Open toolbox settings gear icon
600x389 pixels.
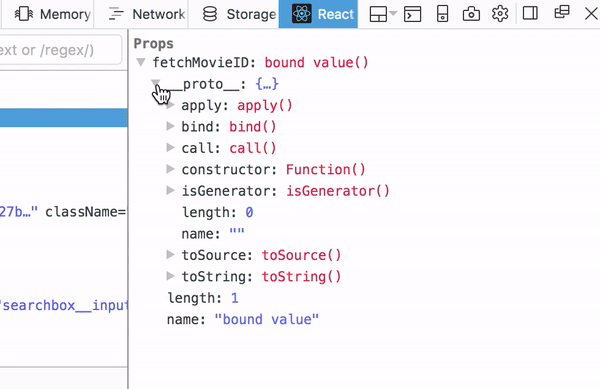500,14
